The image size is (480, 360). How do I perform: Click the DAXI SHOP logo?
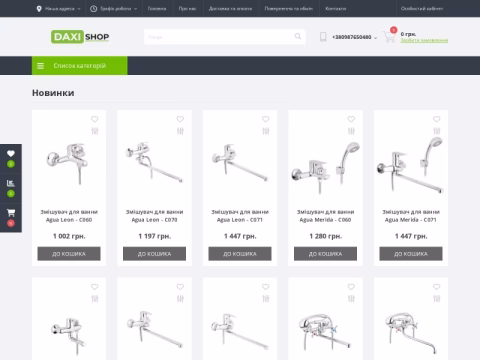pos(80,37)
